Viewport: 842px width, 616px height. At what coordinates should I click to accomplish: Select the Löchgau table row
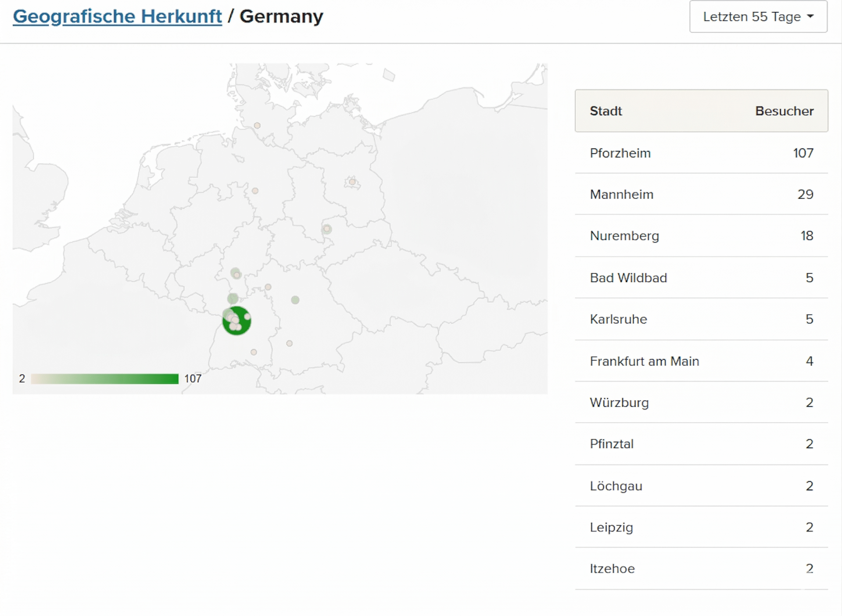(701, 486)
